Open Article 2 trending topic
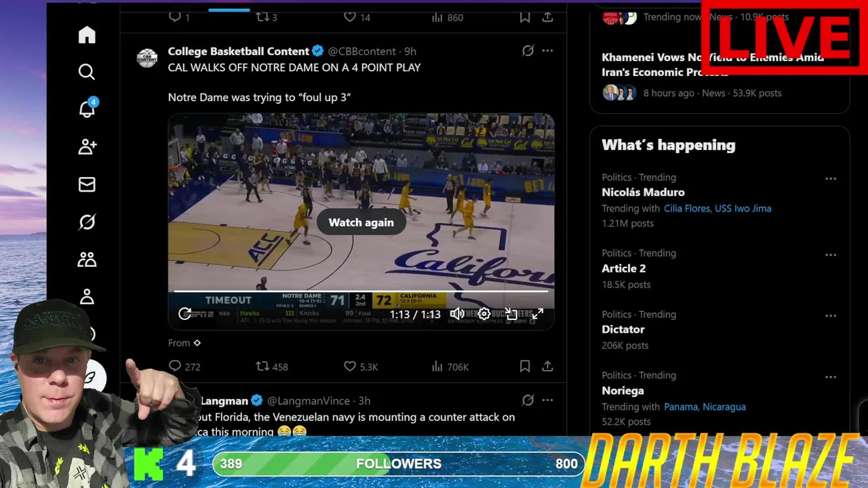Image resolution: width=868 pixels, height=488 pixels. [x=623, y=268]
